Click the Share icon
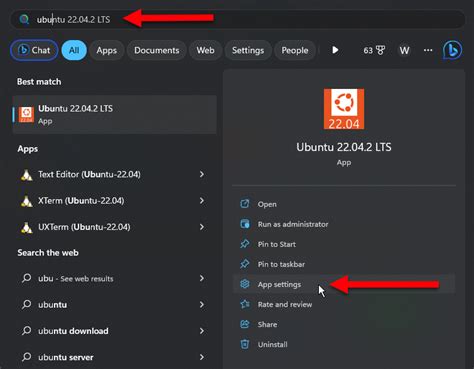This screenshot has width=474, height=369. click(245, 324)
